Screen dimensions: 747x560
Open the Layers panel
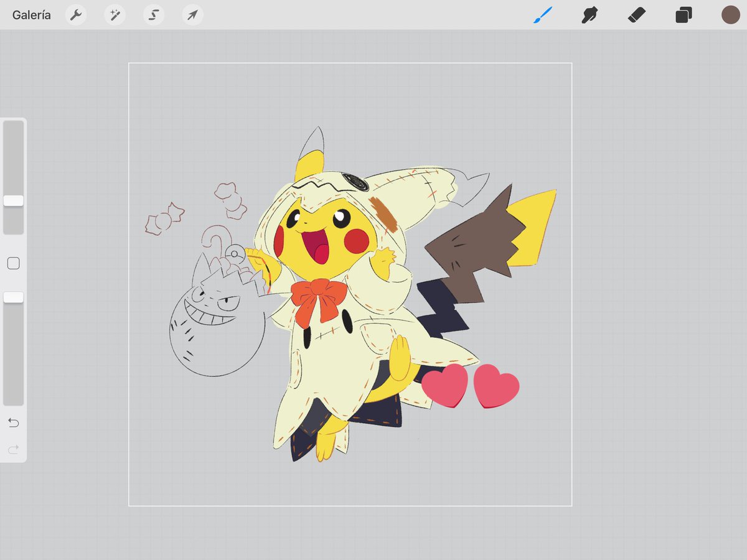[x=684, y=15]
